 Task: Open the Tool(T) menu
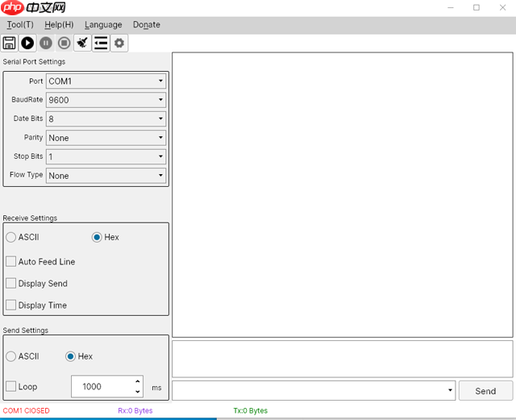tap(20, 25)
